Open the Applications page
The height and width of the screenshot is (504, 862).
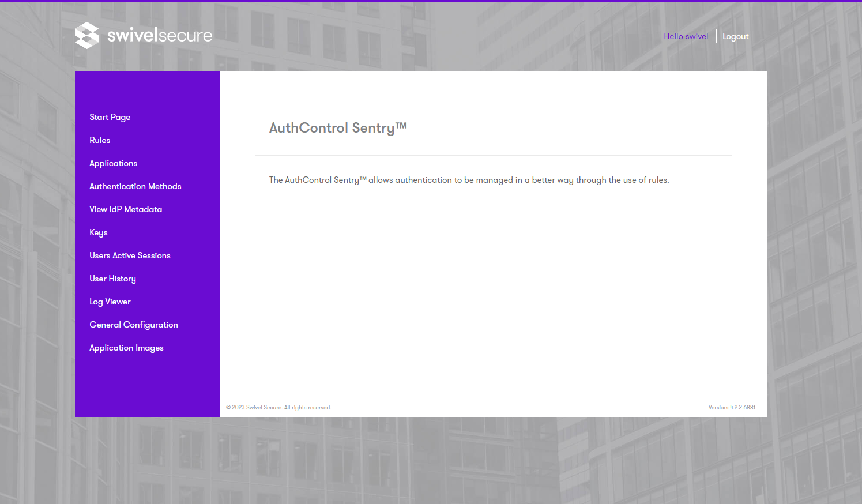[x=113, y=163]
